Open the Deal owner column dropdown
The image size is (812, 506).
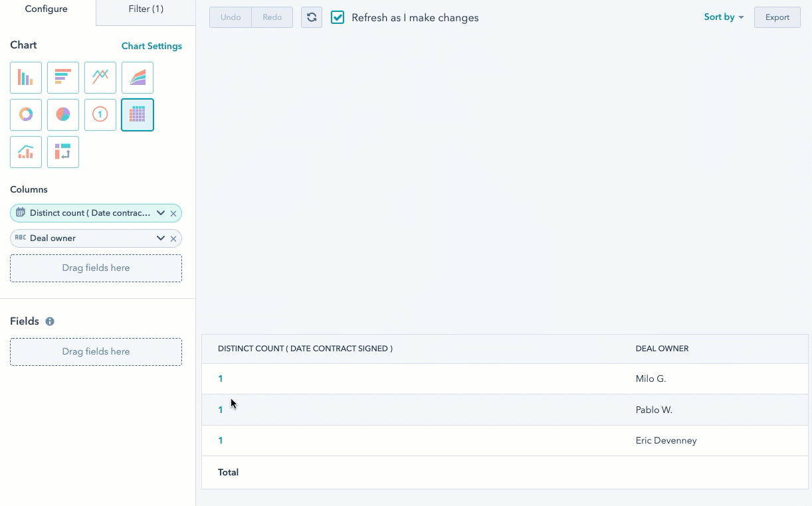point(160,238)
